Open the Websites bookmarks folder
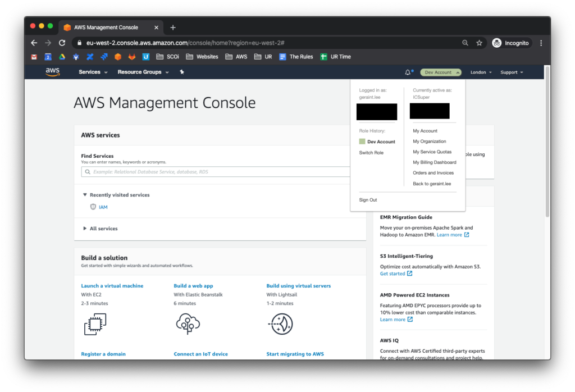 [x=202, y=57]
